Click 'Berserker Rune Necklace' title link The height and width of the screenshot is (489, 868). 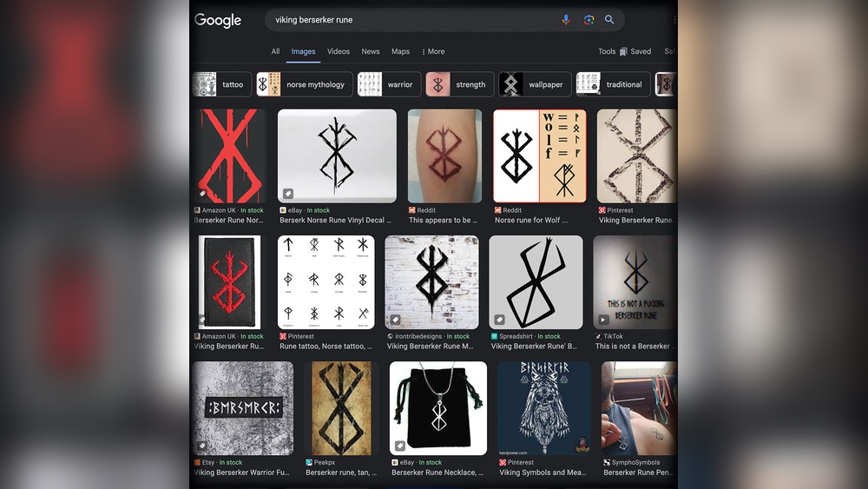click(x=437, y=472)
